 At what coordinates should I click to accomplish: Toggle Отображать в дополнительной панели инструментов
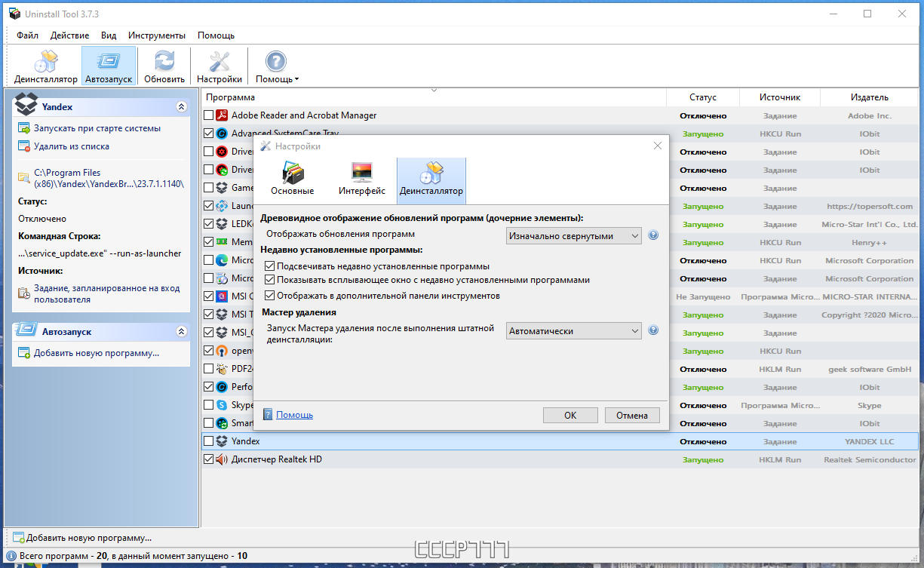coord(270,296)
